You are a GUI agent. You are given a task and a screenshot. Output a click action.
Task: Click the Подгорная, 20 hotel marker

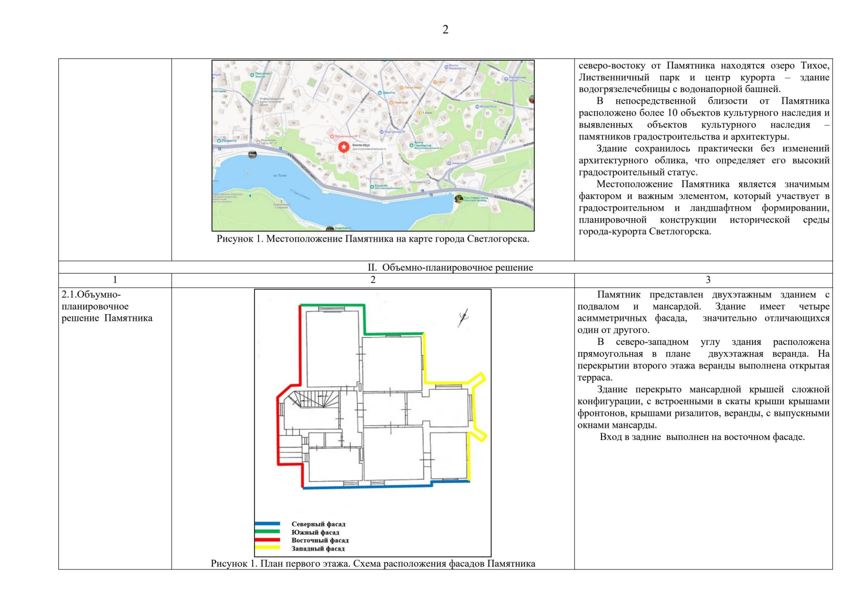pos(381,131)
